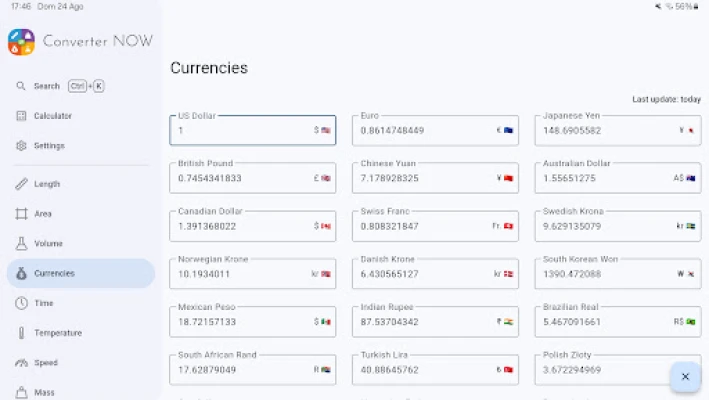The width and height of the screenshot is (709, 400).
Task: Select the Length ruler icon
Action: tap(21, 184)
